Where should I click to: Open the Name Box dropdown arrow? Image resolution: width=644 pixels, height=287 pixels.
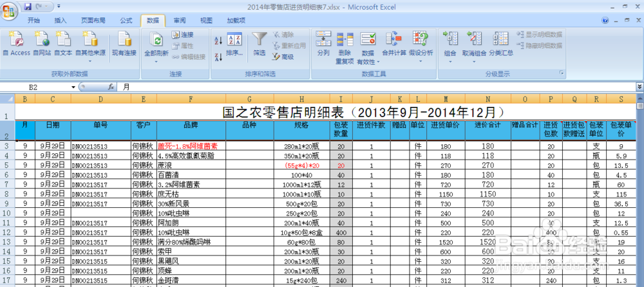(x=73, y=87)
